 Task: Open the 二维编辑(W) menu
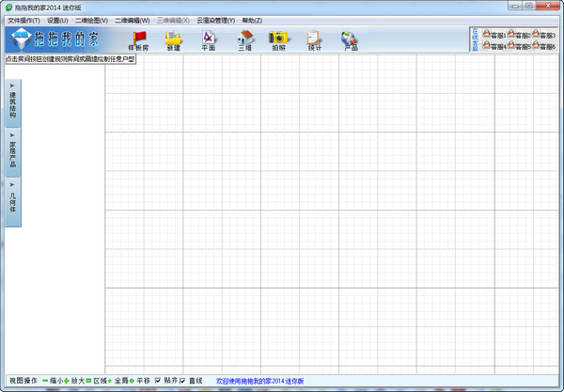(133, 21)
